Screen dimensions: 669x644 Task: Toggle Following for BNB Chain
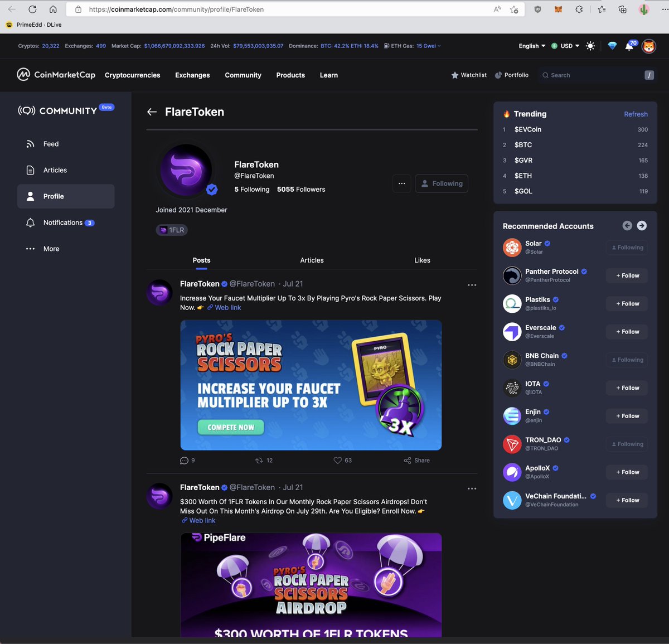[x=627, y=360]
